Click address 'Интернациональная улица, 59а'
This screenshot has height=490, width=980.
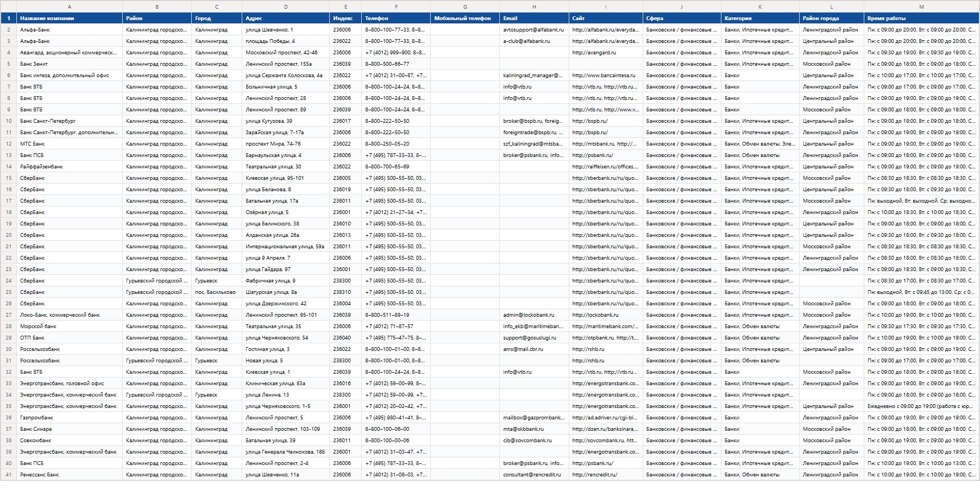pos(286,247)
